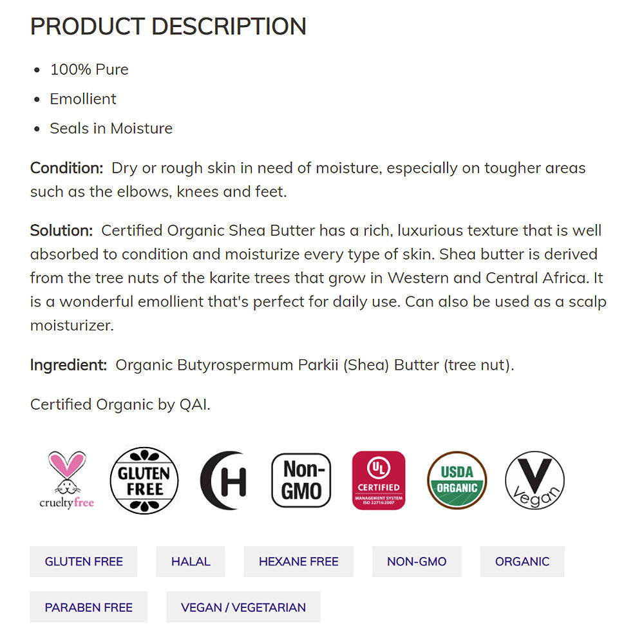Click the USDA Organic seal

(456, 479)
